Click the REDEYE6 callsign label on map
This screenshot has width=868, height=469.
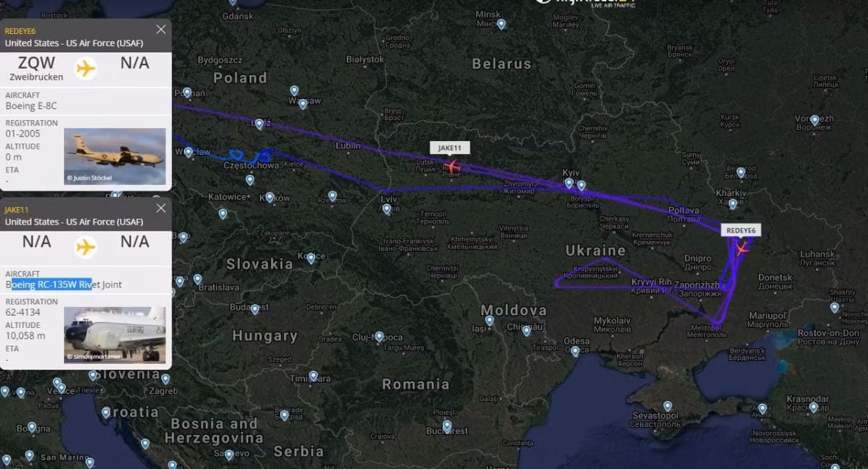[741, 230]
